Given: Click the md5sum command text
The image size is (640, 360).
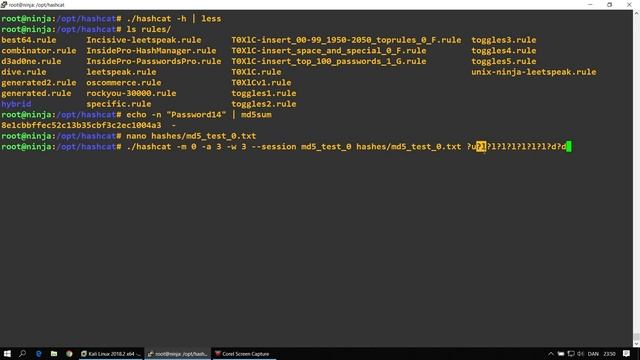Looking at the screenshot, I should 256,114.
